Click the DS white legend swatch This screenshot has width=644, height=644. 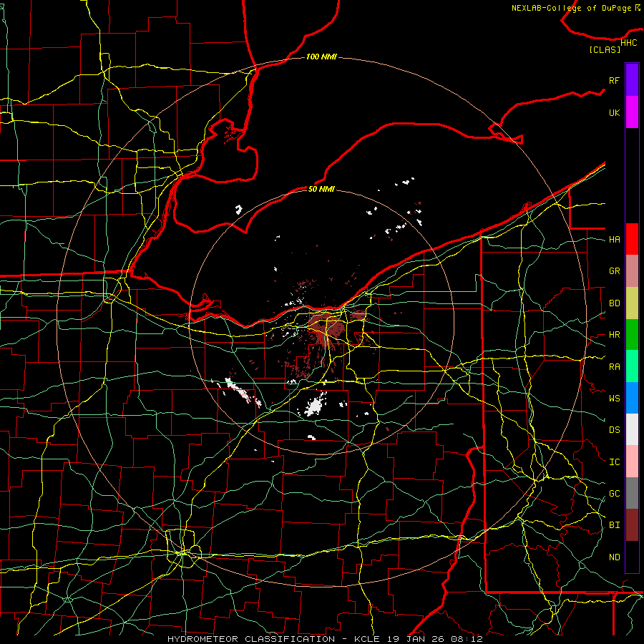click(x=632, y=429)
